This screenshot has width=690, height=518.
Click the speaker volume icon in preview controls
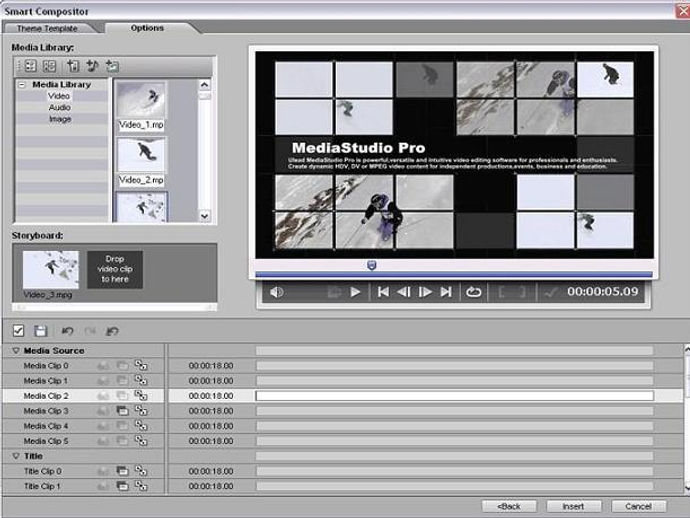(x=276, y=292)
